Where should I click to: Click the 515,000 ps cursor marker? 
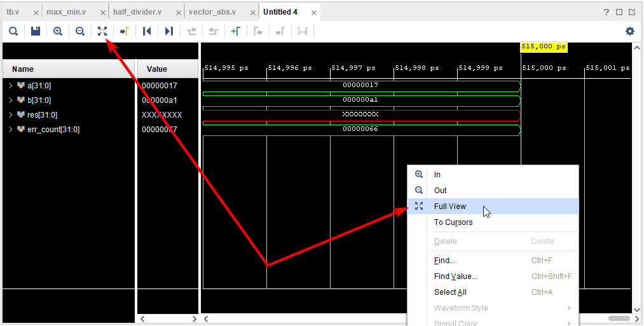pyautogui.click(x=544, y=47)
